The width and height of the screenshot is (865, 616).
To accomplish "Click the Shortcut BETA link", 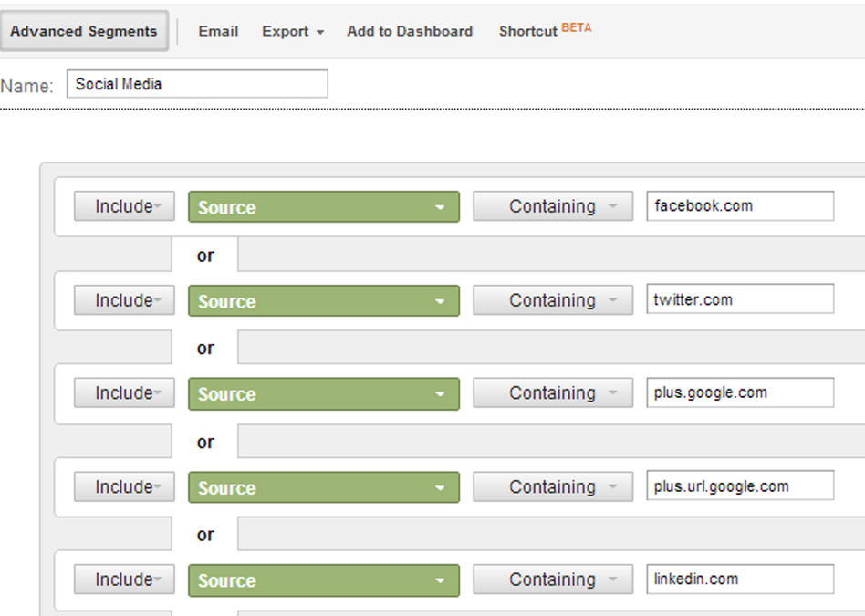I will (545, 30).
